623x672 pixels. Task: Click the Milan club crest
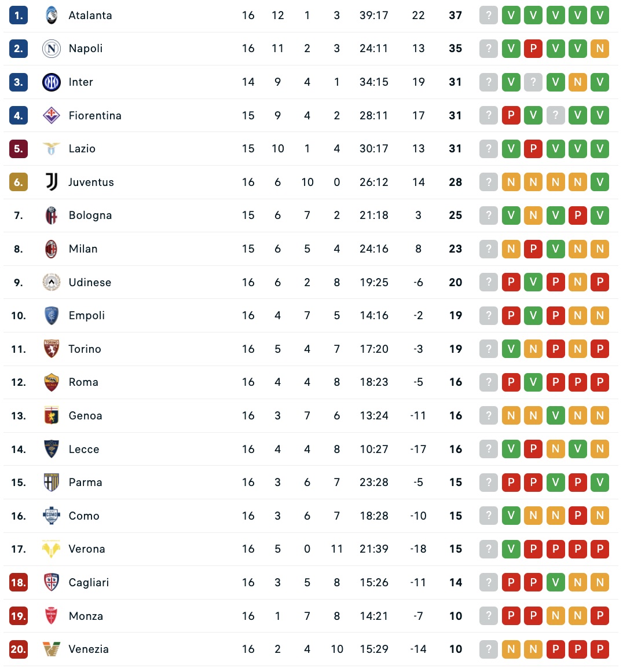pyautogui.click(x=52, y=249)
